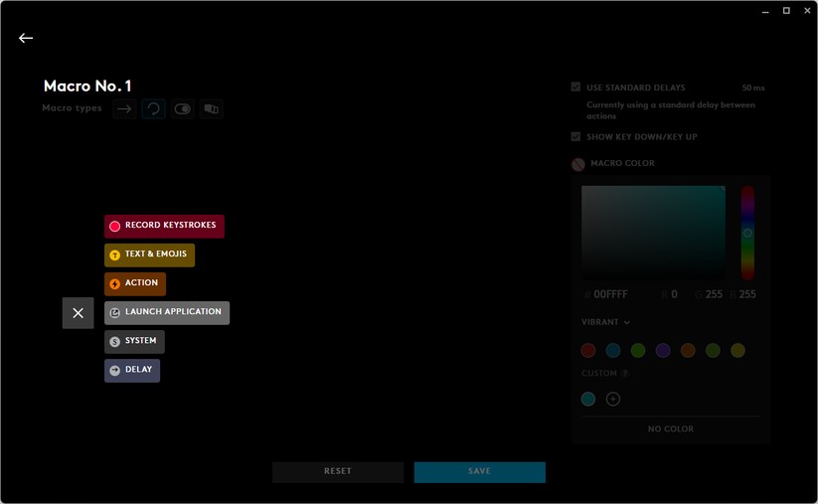
Task: Pick the green vibrant swatch
Action: (x=638, y=351)
